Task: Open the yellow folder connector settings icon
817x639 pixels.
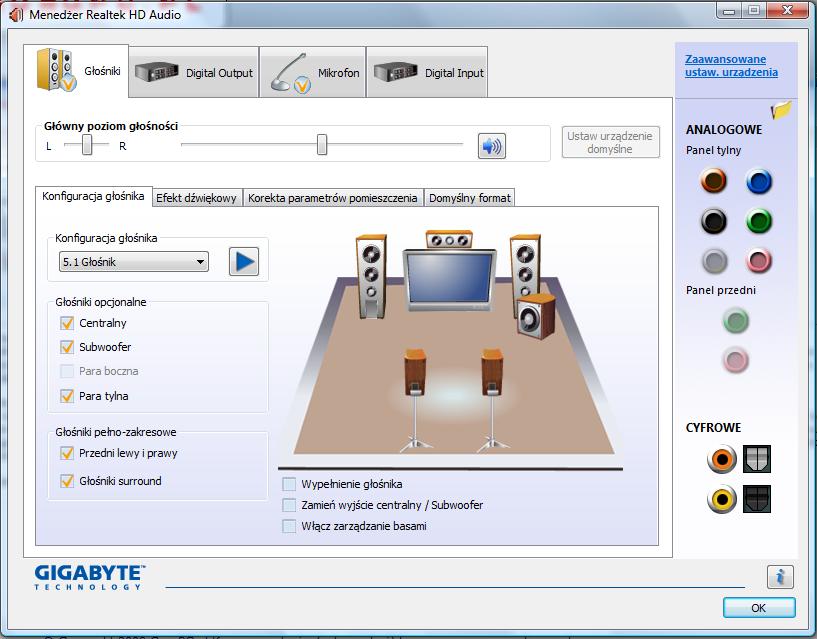Action: 781,109
